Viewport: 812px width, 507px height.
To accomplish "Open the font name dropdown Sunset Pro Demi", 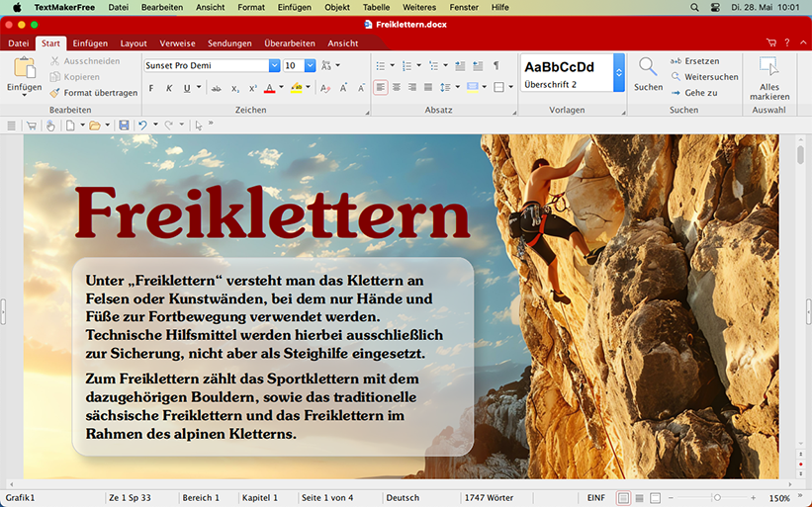I will click(274, 66).
